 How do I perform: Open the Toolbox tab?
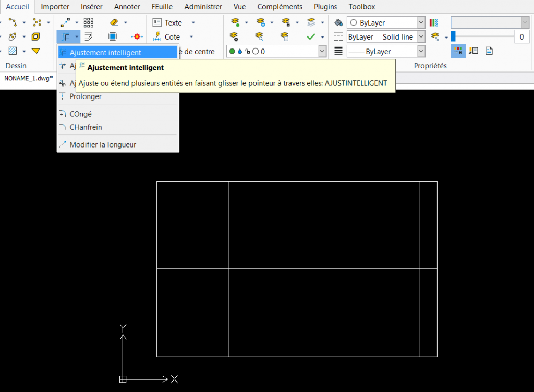(x=362, y=6)
